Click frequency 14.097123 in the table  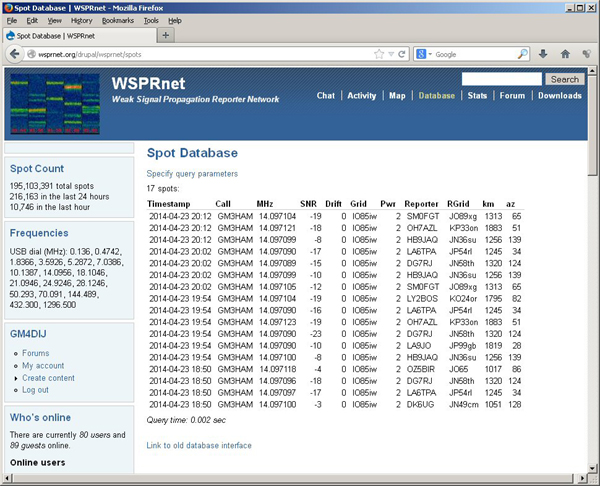pos(277,322)
